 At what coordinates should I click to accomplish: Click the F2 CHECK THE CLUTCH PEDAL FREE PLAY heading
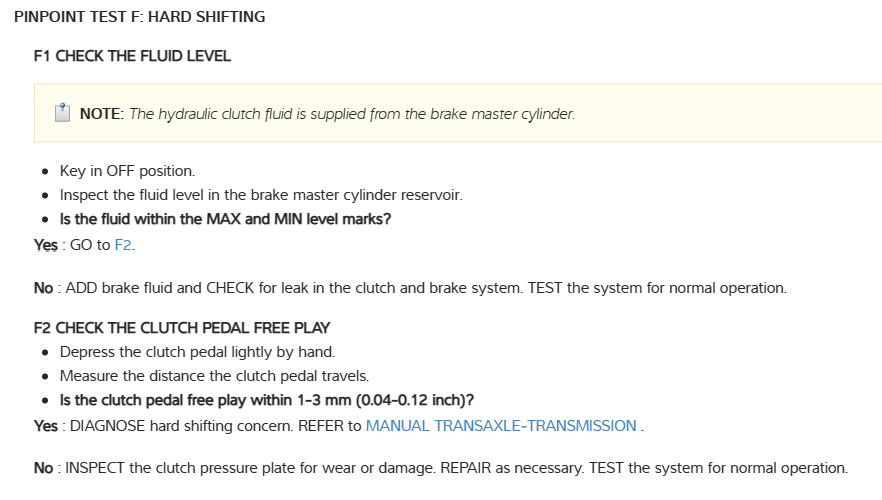182,327
